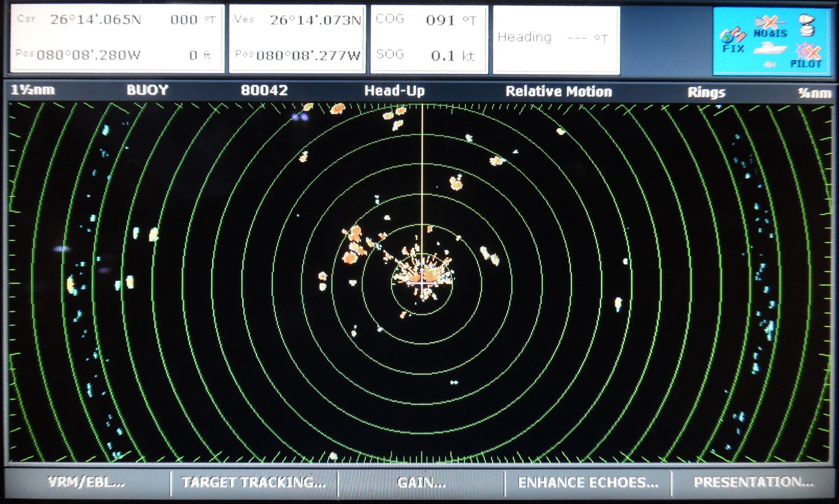The width and height of the screenshot is (839, 504).
Task: Open the ENHANCE ECHOES softkey
Action: coord(588,482)
